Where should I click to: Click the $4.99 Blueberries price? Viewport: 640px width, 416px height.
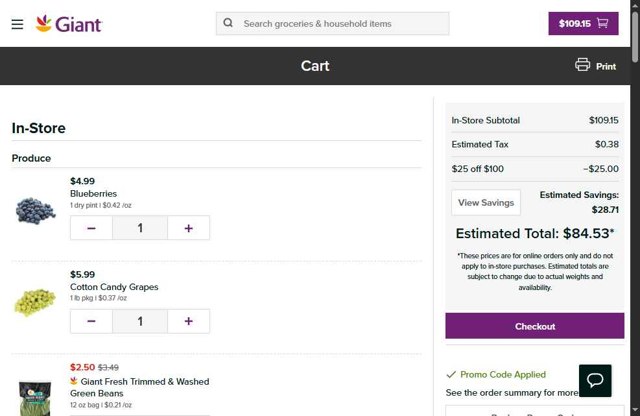[82, 181]
